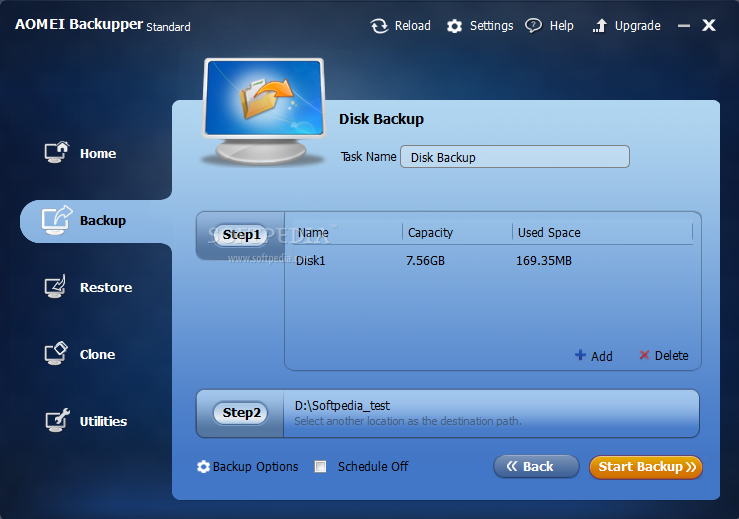Open the Clone section label
The width and height of the screenshot is (739, 519).
pos(98,354)
